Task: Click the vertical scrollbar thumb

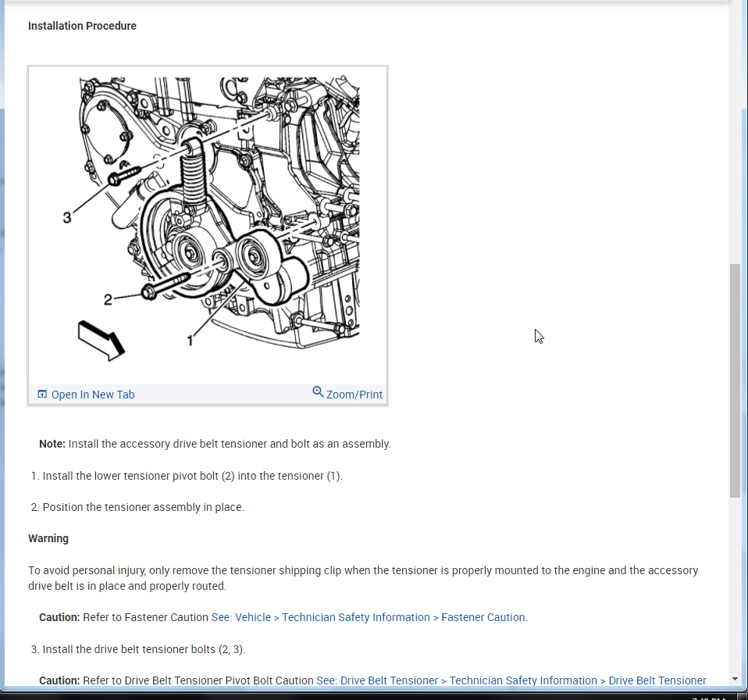Action: [x=736, y=380]
